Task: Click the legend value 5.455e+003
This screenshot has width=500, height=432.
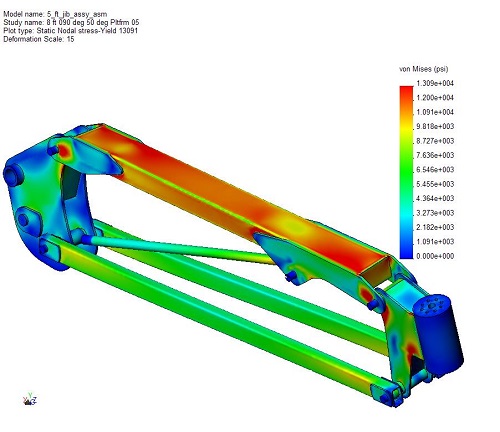Action: 435,184
